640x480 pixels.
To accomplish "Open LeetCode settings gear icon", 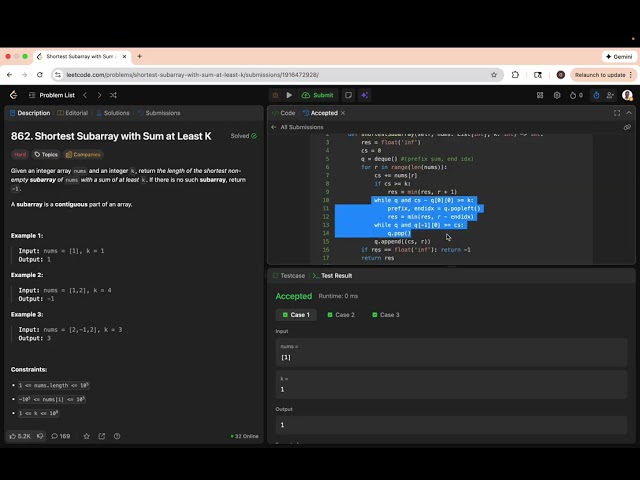I will point(556,95).
